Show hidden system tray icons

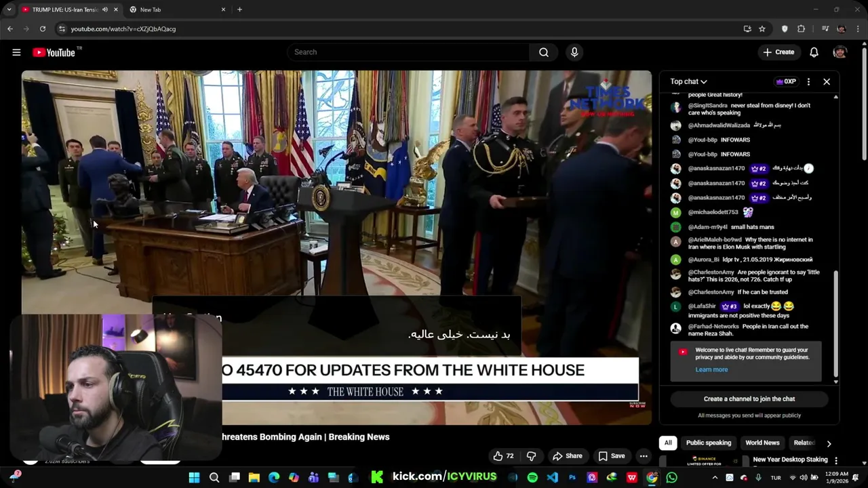point(715,478)
